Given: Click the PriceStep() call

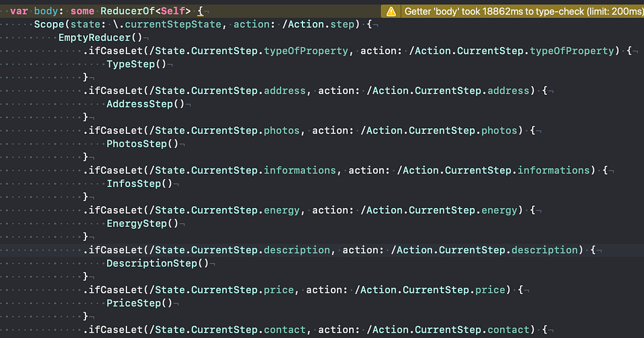Looking at the screenshot, I should [x=140, y=303].
